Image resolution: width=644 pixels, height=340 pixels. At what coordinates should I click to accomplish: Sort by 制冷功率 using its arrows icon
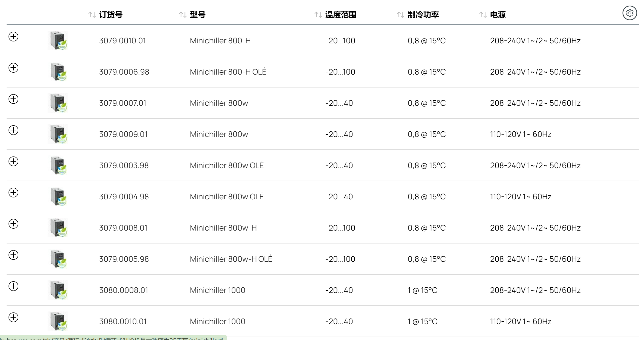401,15
